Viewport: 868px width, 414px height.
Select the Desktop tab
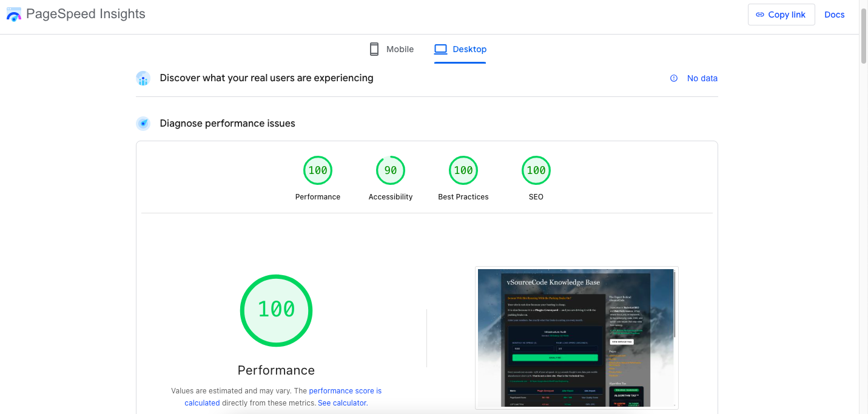tap(460, 49)
